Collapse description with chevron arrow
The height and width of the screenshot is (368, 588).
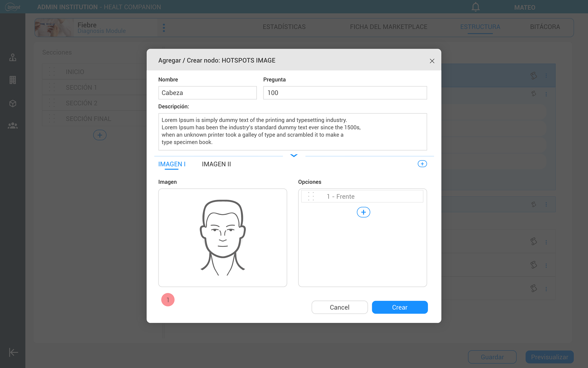coord(294,156)
